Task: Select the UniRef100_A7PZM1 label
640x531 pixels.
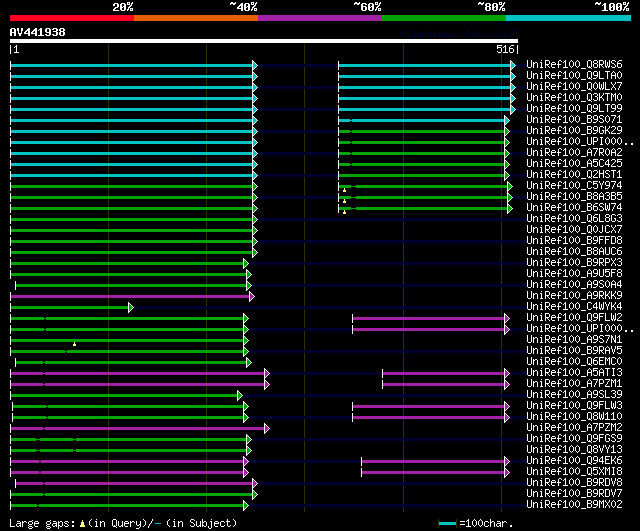Action: pos(574,384)
